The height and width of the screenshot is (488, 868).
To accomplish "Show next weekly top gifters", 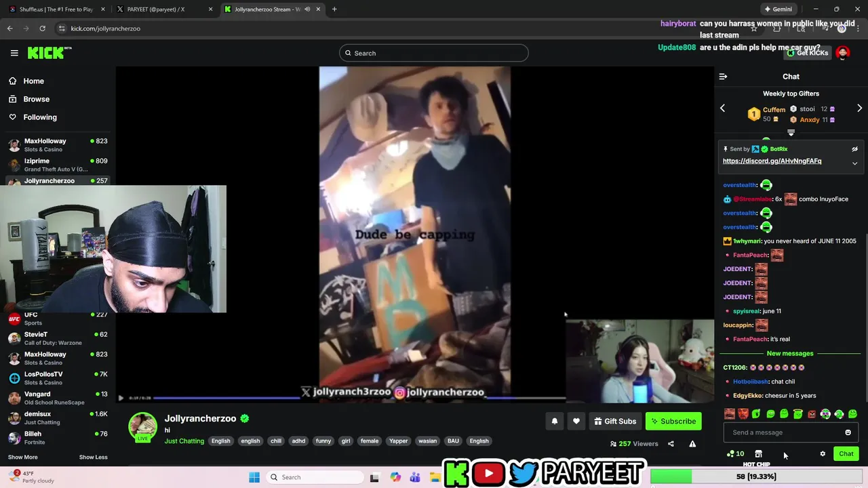I will tap(859, 108).
